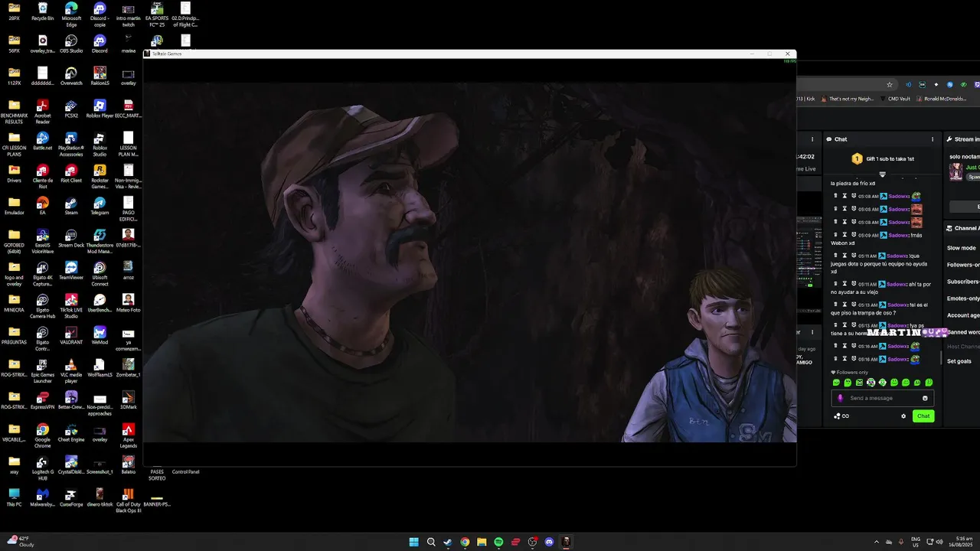Open taskbar Search
980x551 pixels.
431,542
